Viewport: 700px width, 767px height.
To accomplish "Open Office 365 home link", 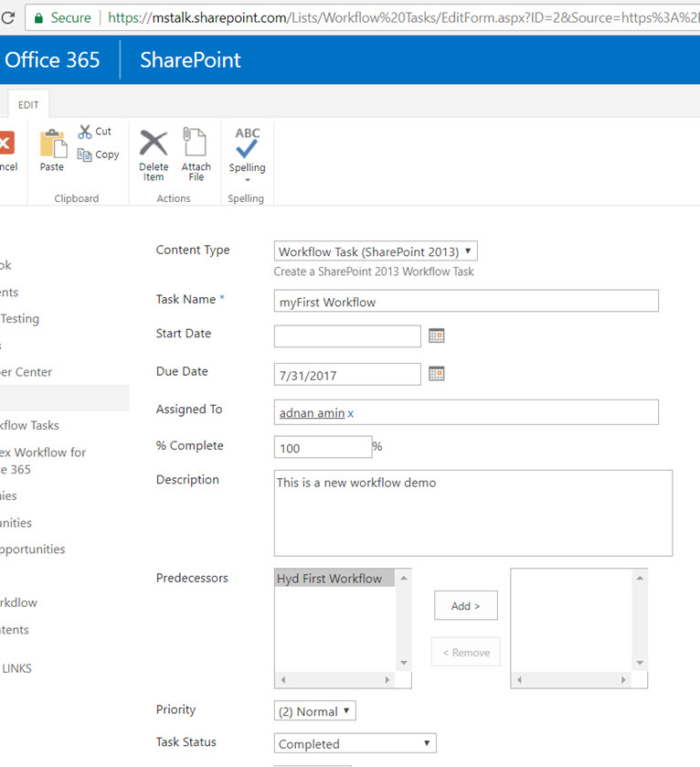I will (52, 60).
